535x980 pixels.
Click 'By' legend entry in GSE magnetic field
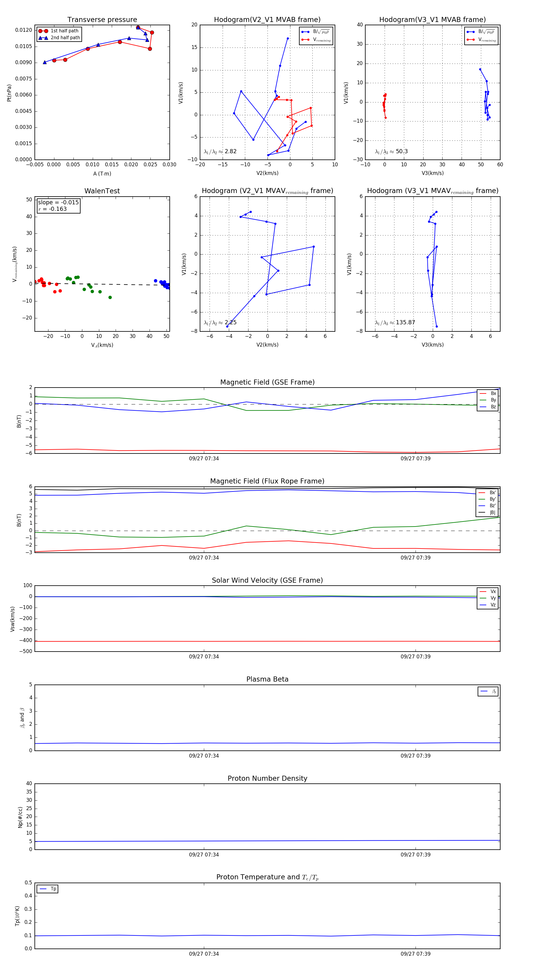[x=488, y=400]
